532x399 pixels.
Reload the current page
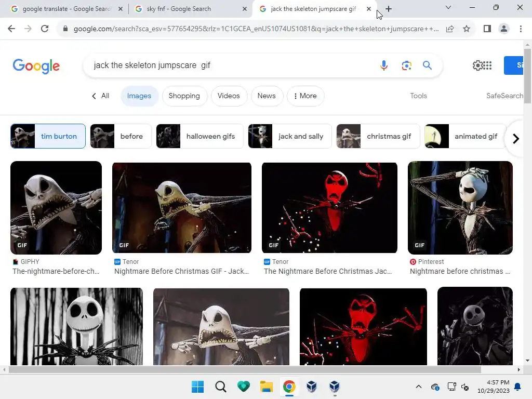point(45,29)
